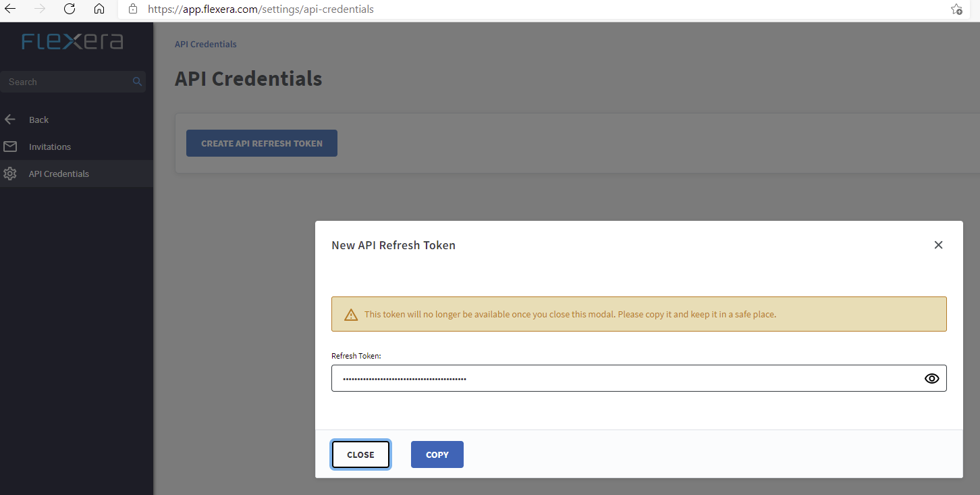Click into the Refresh Token field
The height and width of the screenshot is (495, 980).
[638, 378]
